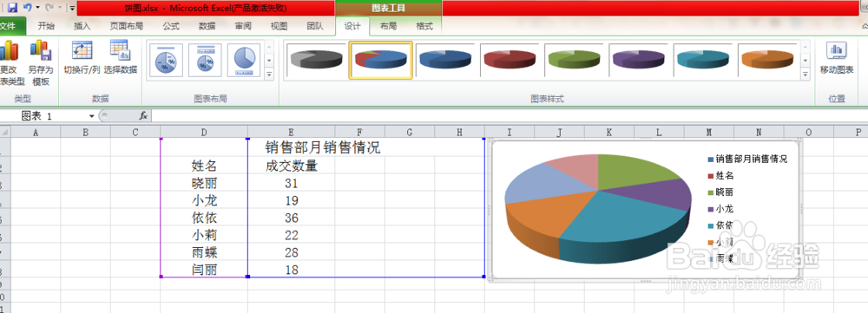Select the cell with value 31
868x313 pixels.
(291, 182)
